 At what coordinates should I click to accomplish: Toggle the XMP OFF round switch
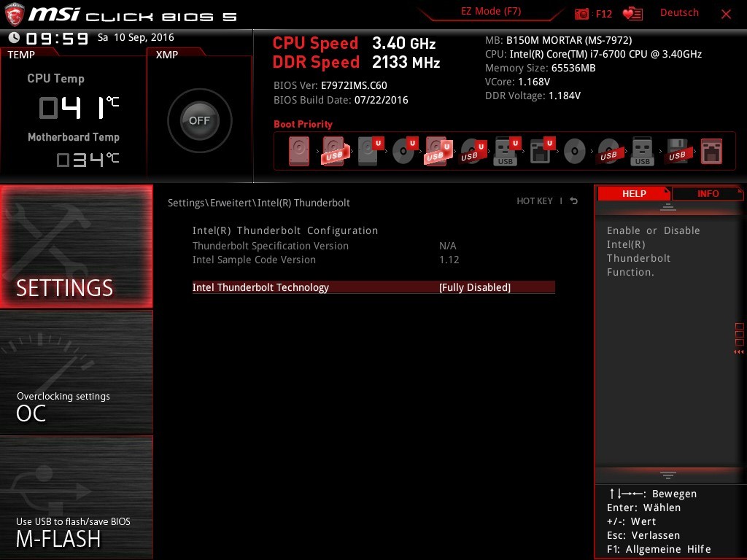tap(200, 120)
